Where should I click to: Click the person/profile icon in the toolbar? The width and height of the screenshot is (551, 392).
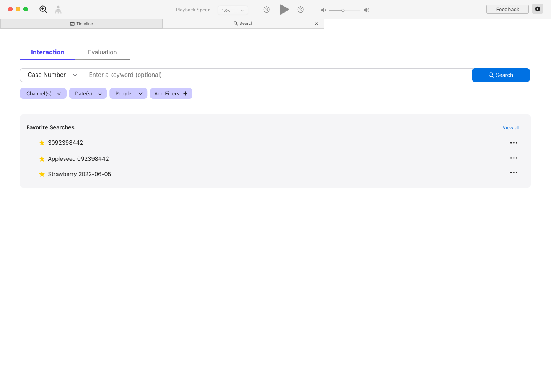(x=58, y=9)
